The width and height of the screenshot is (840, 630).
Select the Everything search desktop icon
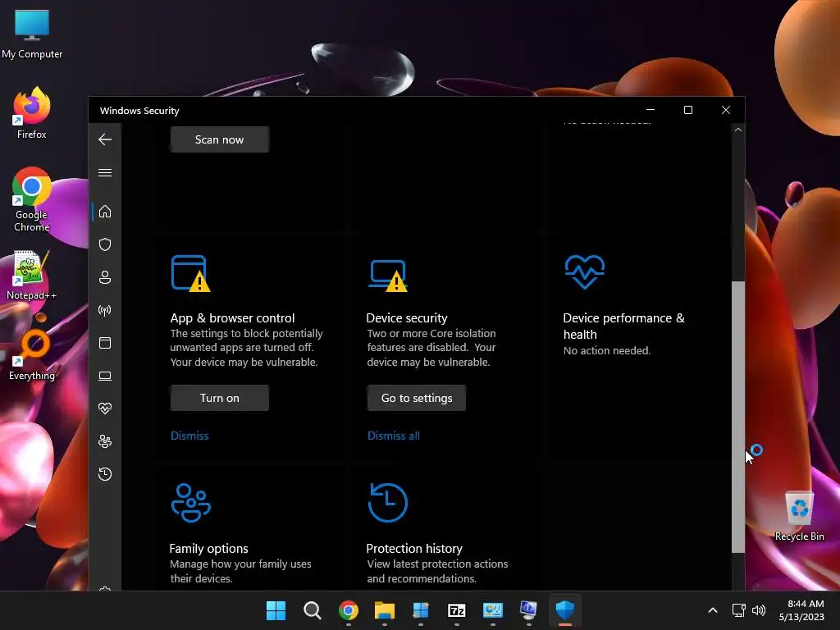(32, 355)
